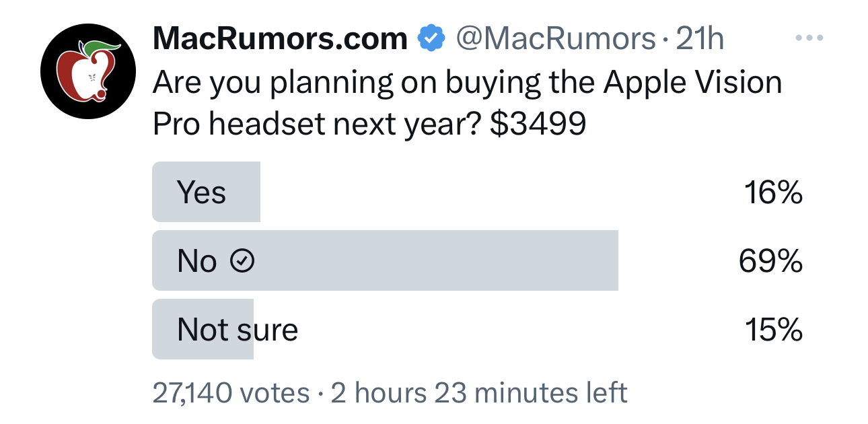Click the 27,140 votes count
Screen dimensions: 868x424
[231, 392]
